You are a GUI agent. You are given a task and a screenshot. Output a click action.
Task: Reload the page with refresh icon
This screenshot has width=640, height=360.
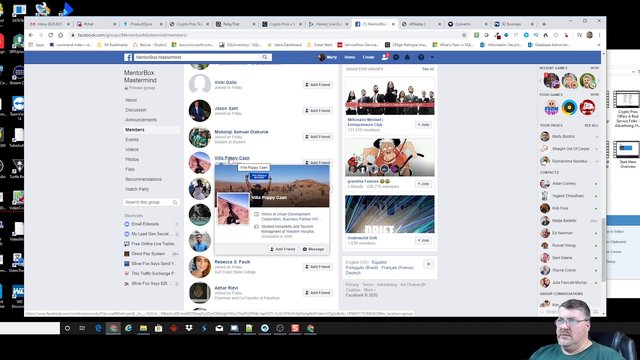pyautogui.click(x=51, y=35)
